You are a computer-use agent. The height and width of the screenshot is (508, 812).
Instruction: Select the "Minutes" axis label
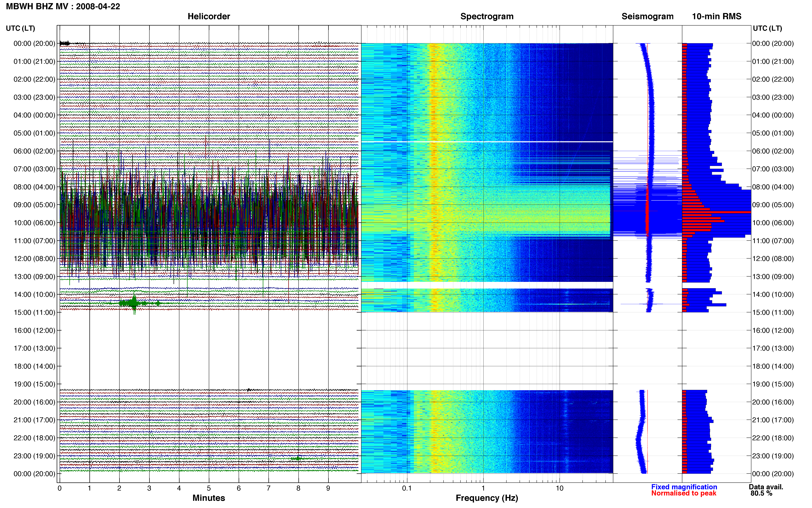pyautogui.click(x=209, y=498)
